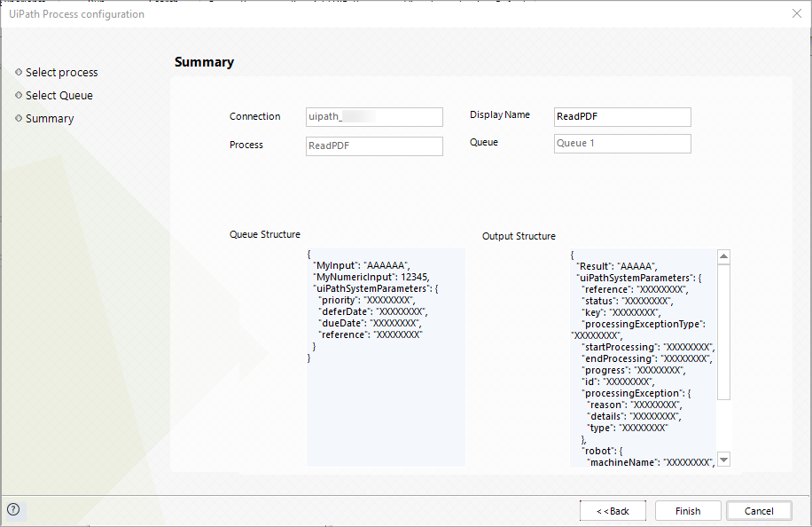Click the "machineName" line
The image size is (812, 527).
(x=651, y=462)
